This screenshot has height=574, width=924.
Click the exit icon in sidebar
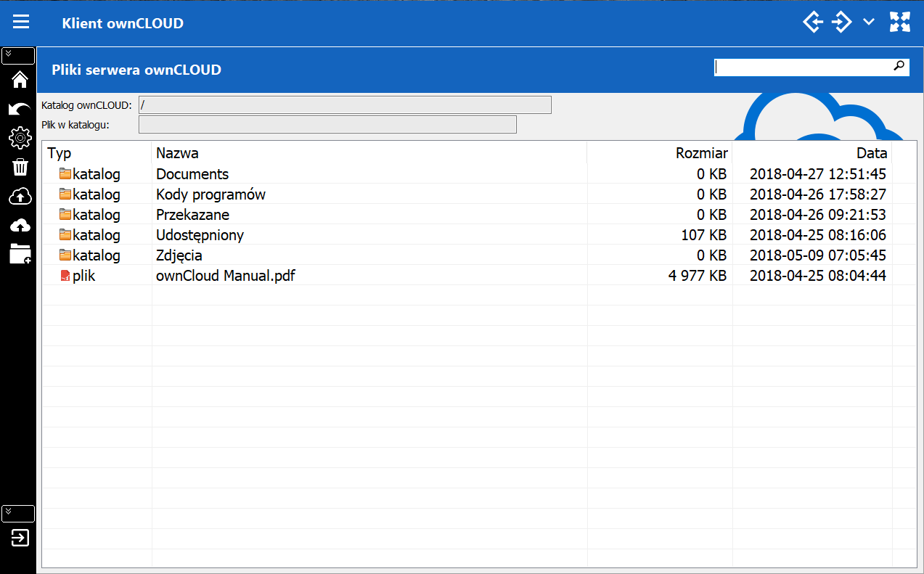point(20,538)
